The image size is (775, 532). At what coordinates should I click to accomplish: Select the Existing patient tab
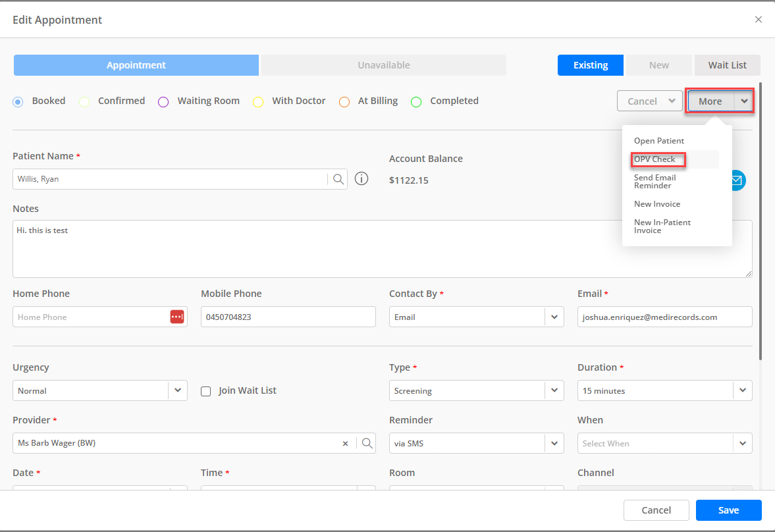(x=590, y=65)
